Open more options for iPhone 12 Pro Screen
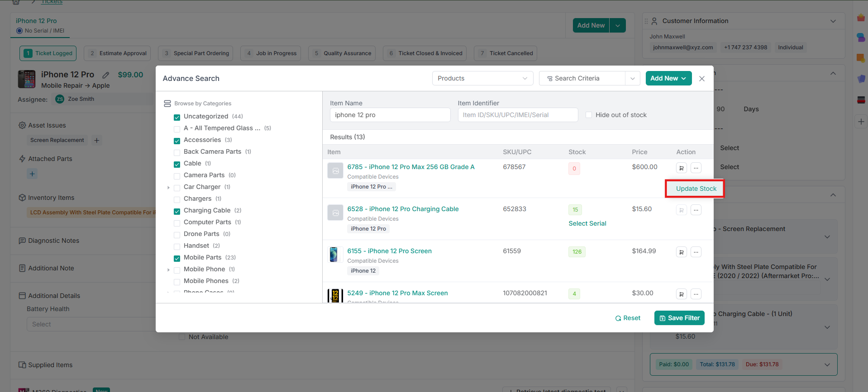 (x=696, y=252)
